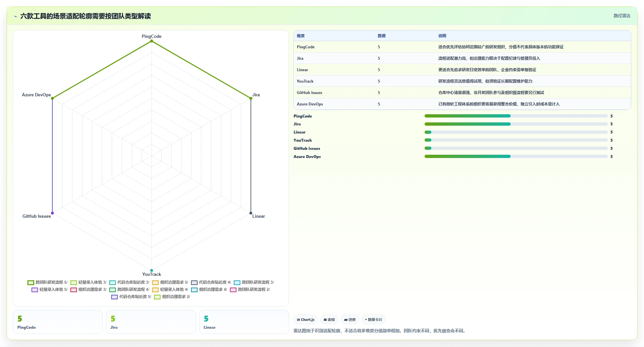Click the PingCode progress bar
644x347 pixels.
click(516, 116)
